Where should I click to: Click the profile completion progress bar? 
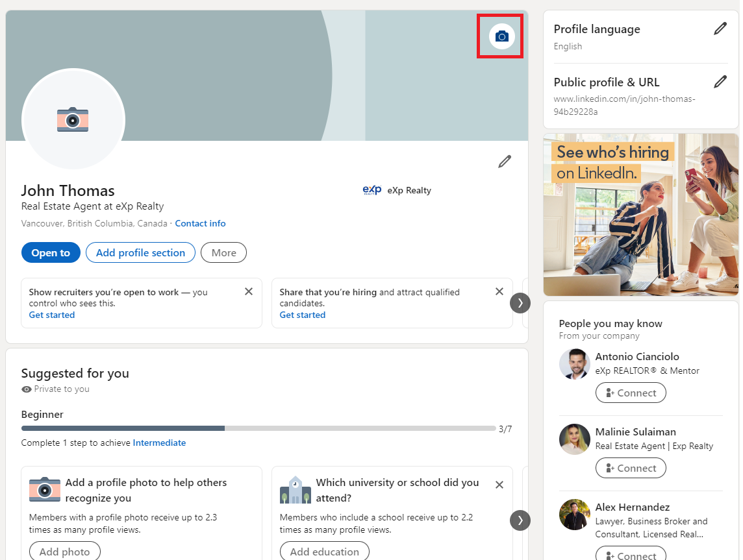click(258, 428)
